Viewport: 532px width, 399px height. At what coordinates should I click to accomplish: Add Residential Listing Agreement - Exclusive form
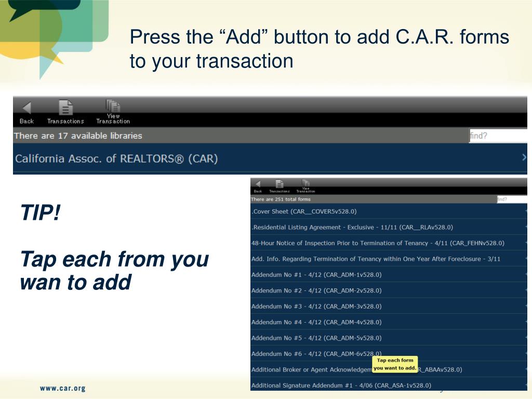389,228
